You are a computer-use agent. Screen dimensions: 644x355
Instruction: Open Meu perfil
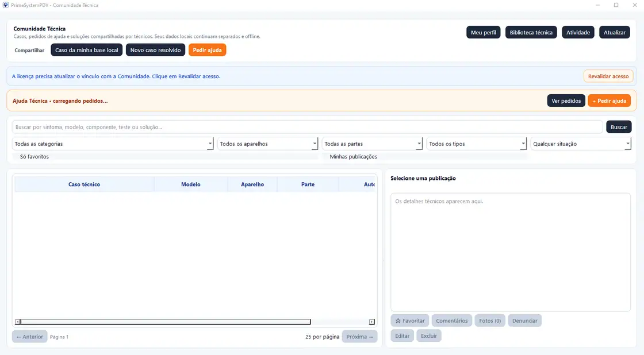pos(484,32)
